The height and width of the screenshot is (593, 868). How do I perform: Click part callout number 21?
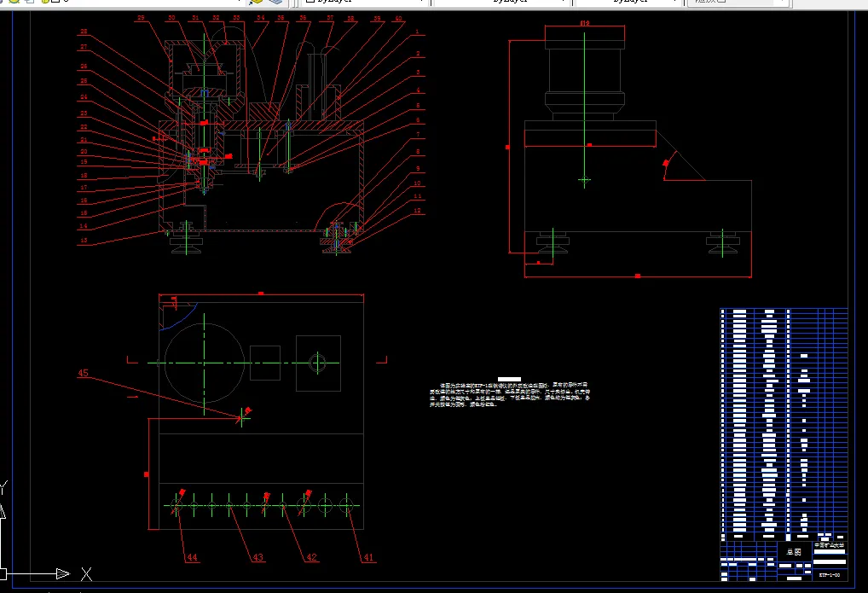tap(84, 140)
